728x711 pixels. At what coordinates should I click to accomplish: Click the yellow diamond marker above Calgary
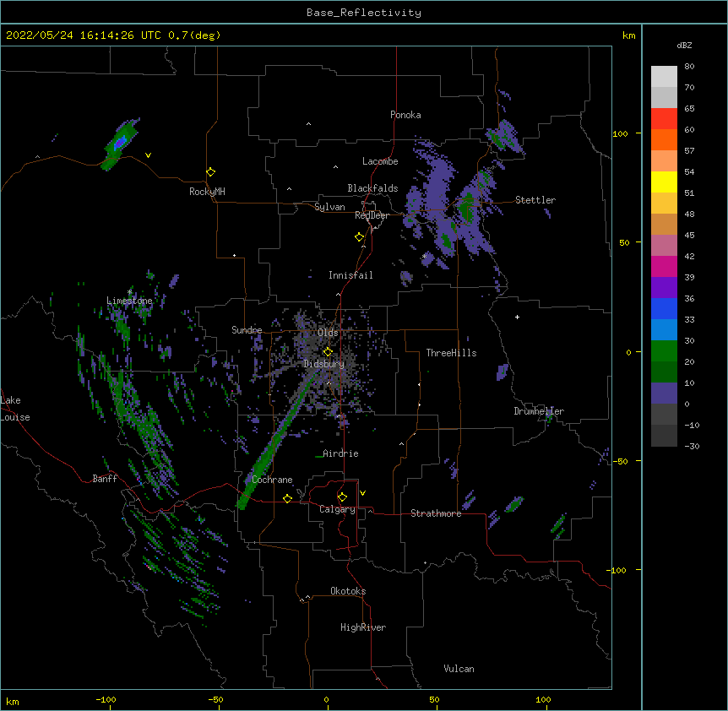click(342, 497)
